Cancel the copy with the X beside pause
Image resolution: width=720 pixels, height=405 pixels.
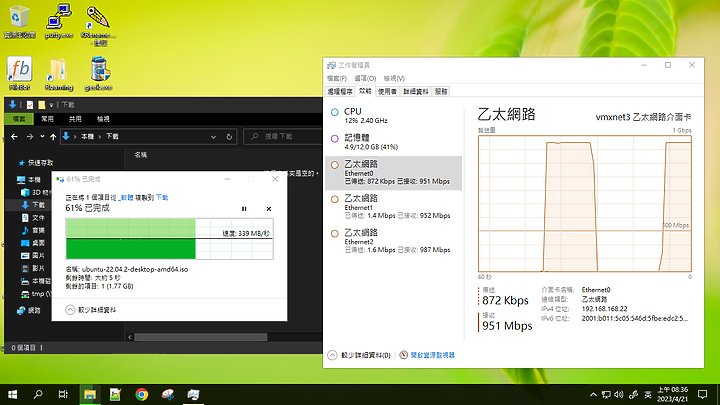269,209
